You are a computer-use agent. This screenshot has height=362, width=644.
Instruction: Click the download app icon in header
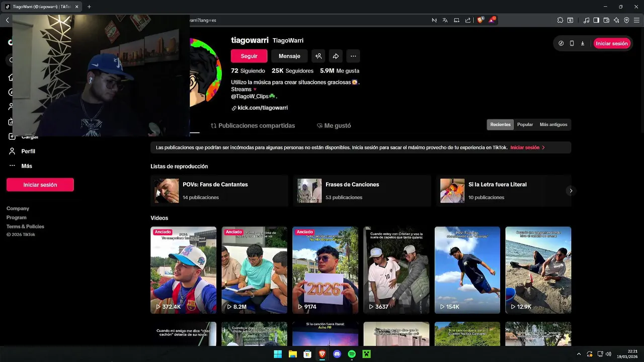pos(582,43)
